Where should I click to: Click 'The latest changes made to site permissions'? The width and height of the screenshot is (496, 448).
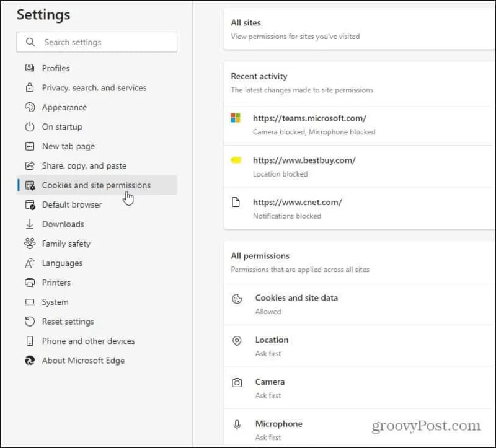tap(302, 90)
